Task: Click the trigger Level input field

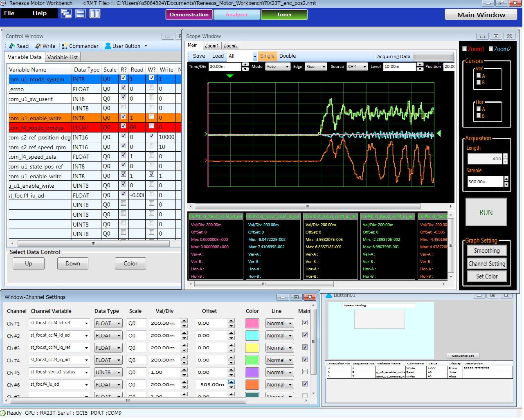Action: pos(399,67)
